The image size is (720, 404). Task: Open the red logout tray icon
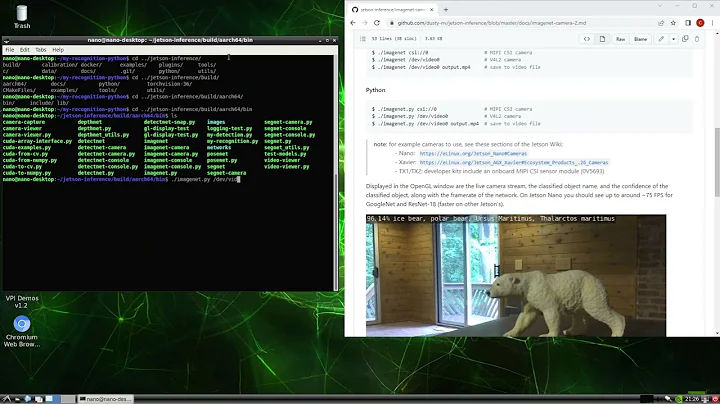(x=715, y=399)
